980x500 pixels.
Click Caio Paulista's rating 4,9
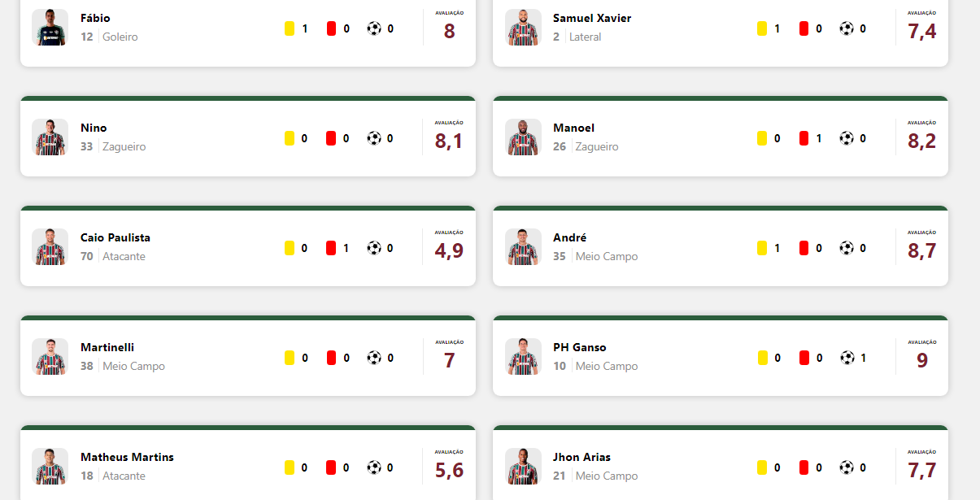coord(449,250)
